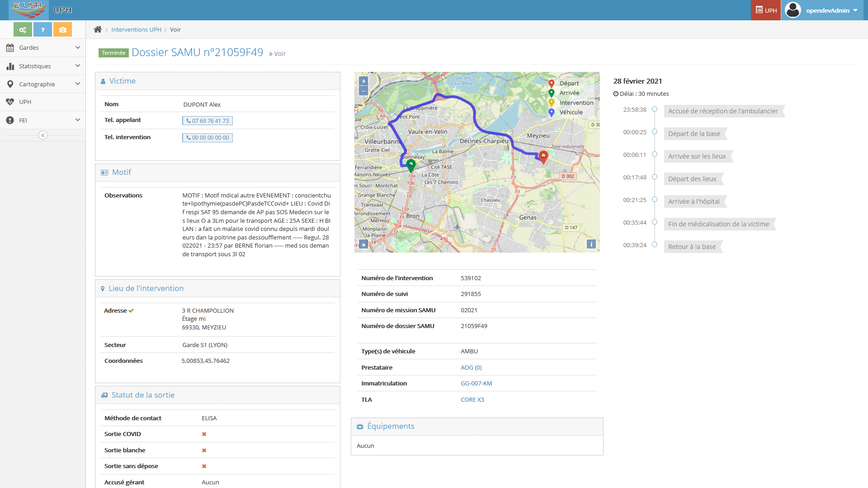Expand the Cartographie sidebar menu
The width and height of the screenshot is (868, 488).
[x=43, y=84]
